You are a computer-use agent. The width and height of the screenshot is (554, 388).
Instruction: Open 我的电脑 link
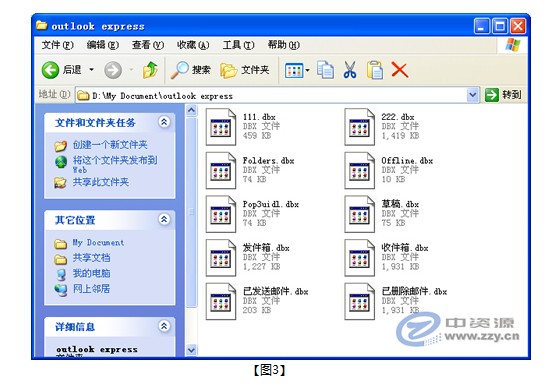(x=91, y=273)
